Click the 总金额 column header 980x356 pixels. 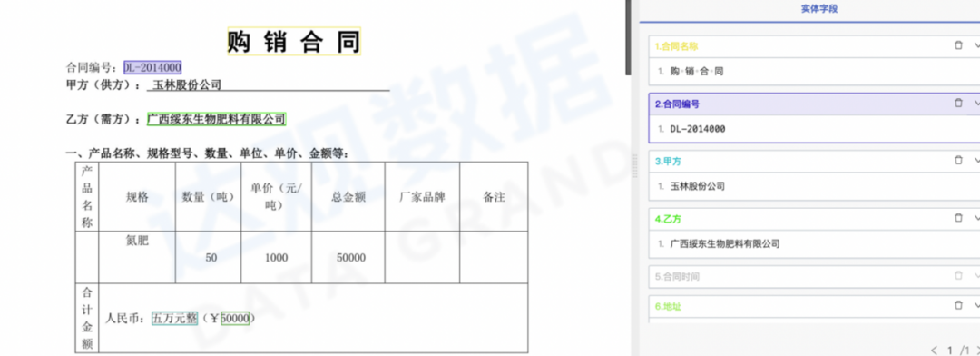tap(348, 197)
